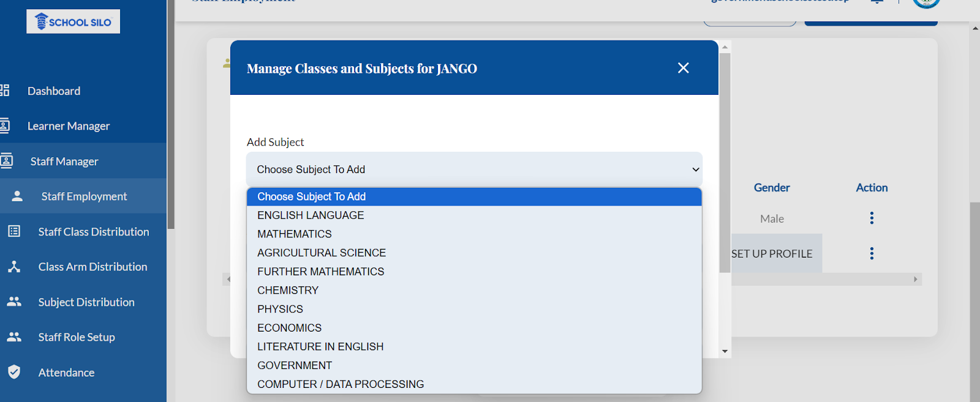
Task: Open the Staff Role Setup menu item
Action: tap(77, 337)
